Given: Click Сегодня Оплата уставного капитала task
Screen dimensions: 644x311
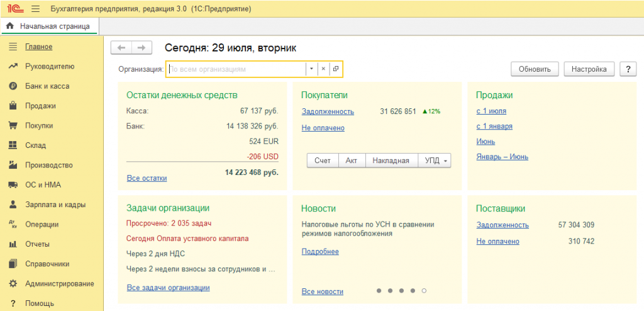Looking at the screenshot, I should [x=187, y=239].
